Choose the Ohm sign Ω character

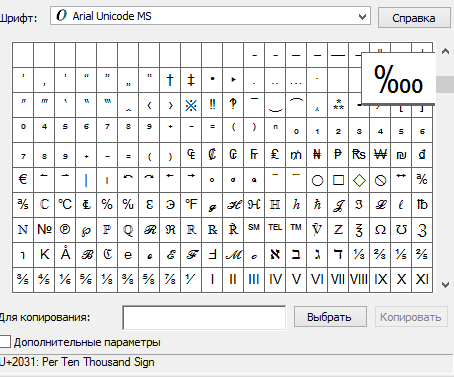tap(380, 230)
